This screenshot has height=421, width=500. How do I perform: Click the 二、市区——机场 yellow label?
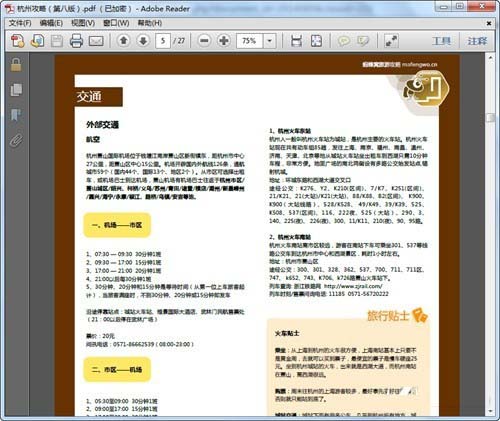pyautogui.click(x=117, y=369)
